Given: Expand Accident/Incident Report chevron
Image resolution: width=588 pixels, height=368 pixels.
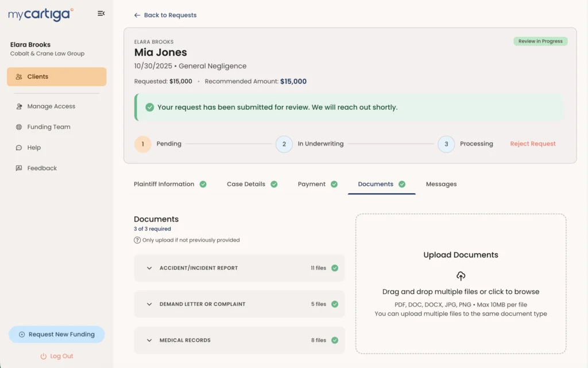Looking at the screenshot, I should (149, 268).
